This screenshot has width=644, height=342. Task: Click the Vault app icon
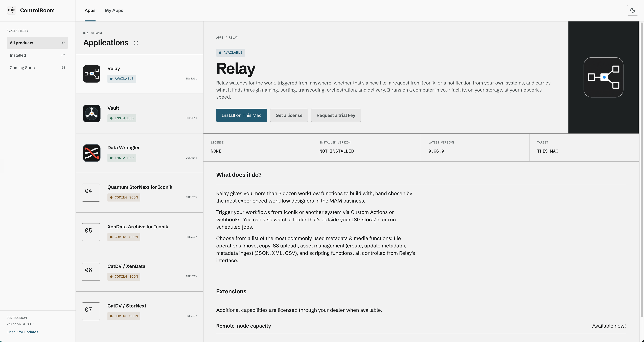click(x=92, y=113)
